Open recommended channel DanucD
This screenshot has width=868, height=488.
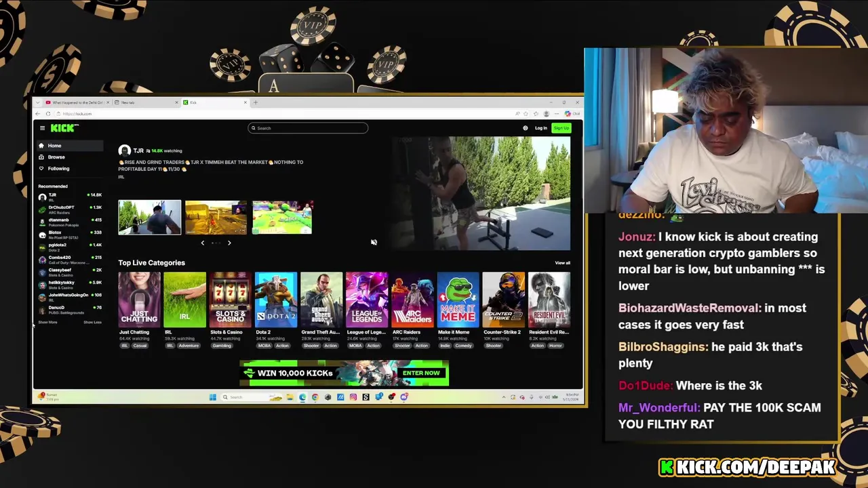coord(70,309)
